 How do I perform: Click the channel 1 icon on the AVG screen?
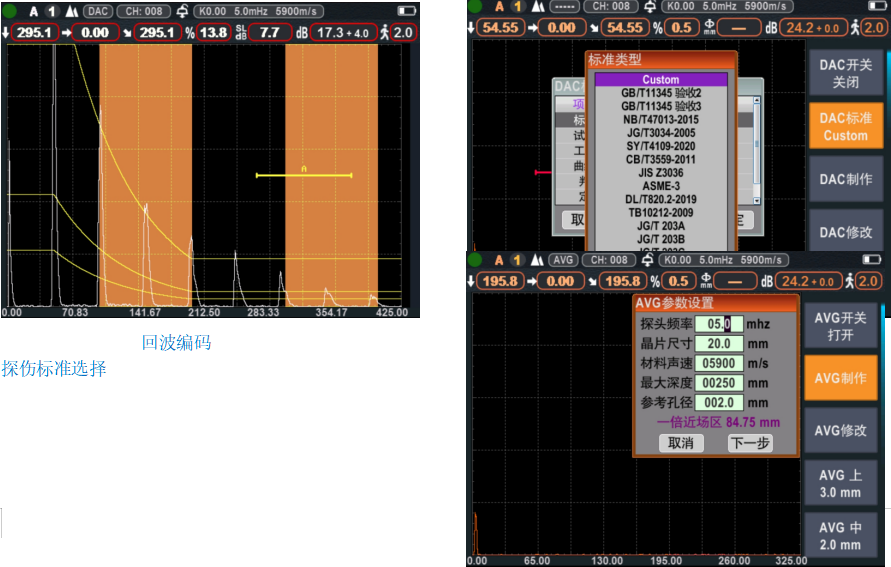517,260
